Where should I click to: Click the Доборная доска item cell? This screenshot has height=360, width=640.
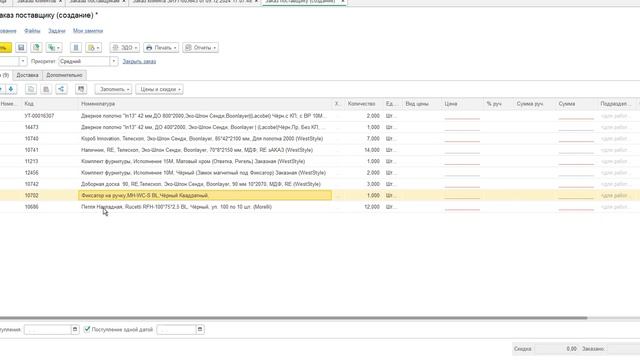click(x=205, y=184)
